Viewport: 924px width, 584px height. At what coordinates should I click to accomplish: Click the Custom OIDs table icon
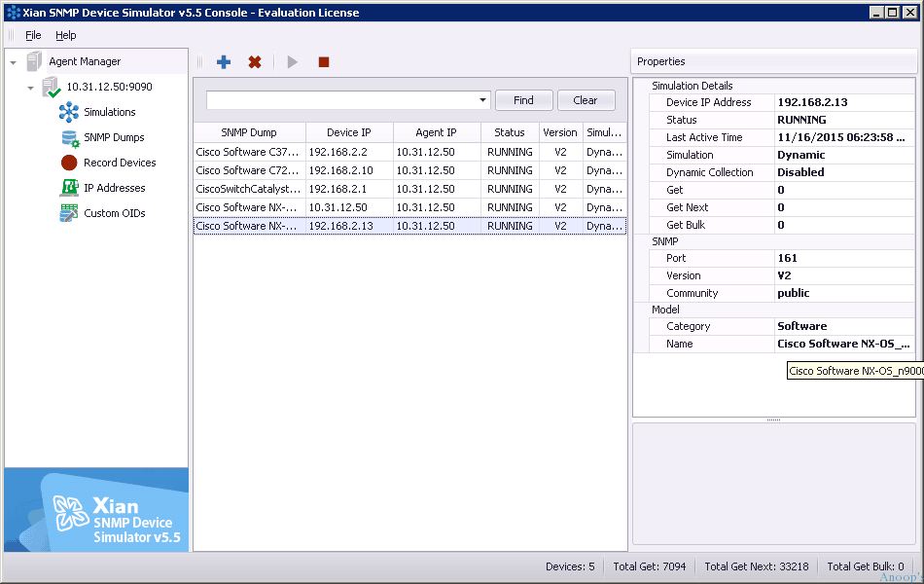[x=69, y=213]
